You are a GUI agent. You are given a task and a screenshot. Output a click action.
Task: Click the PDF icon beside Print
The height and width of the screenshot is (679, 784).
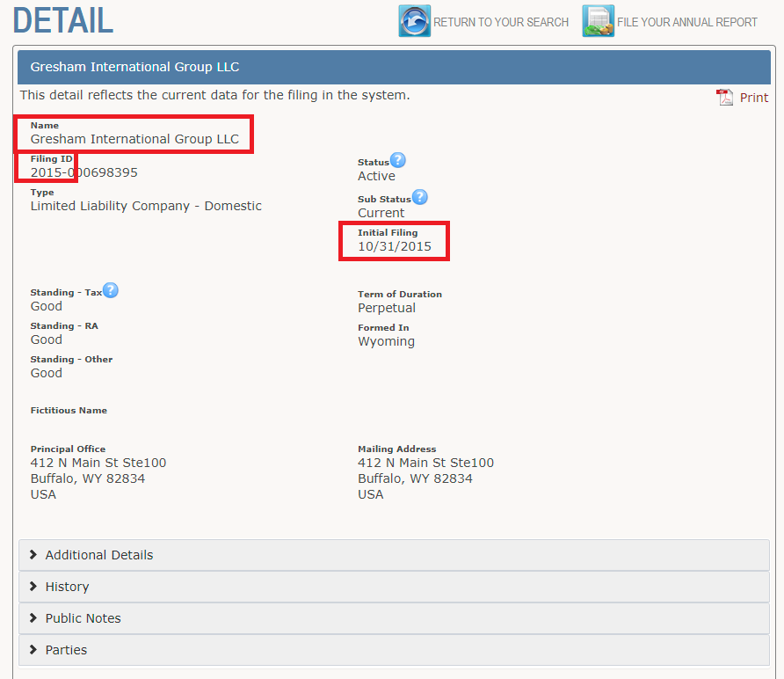(725, 98)
